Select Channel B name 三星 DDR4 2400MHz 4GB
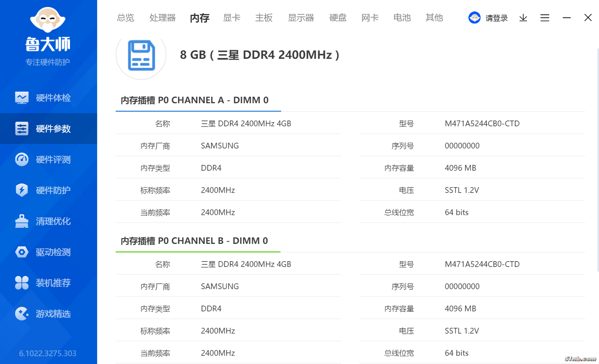 [x=246, y=264]
